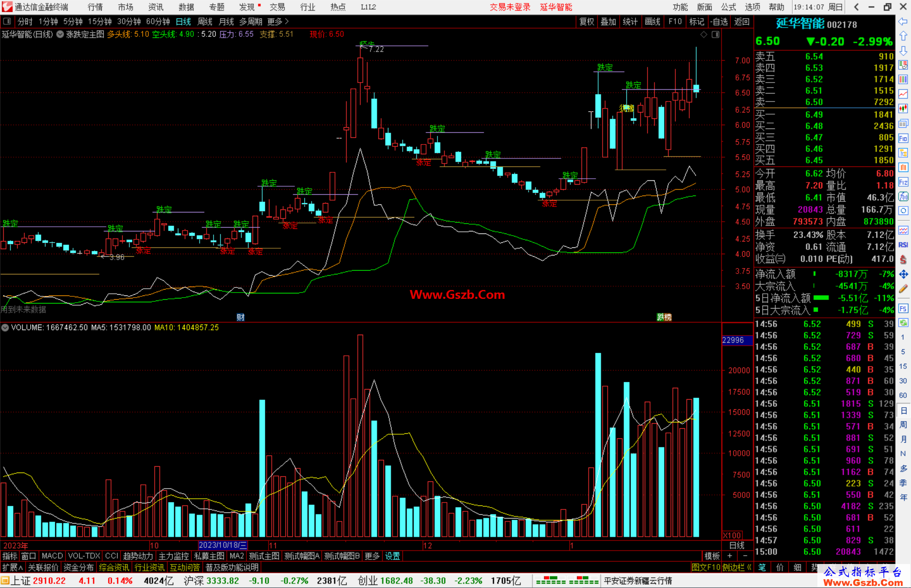Click the 设置 settings link
Viewport: 911px width, 588px height.
(x=392, y=556)
